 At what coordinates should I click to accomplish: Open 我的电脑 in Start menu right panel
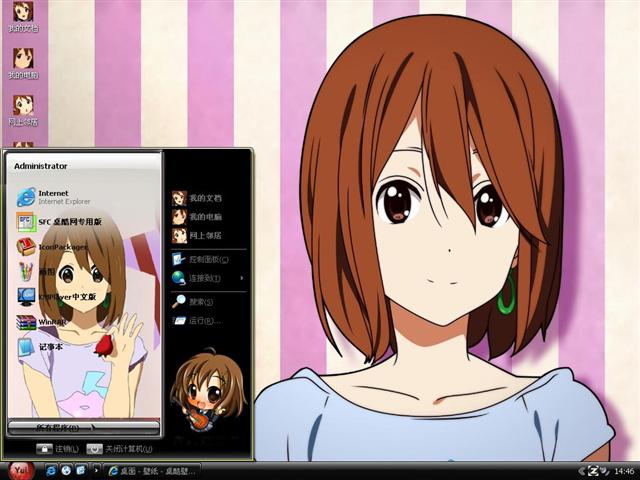click(197, 217)
